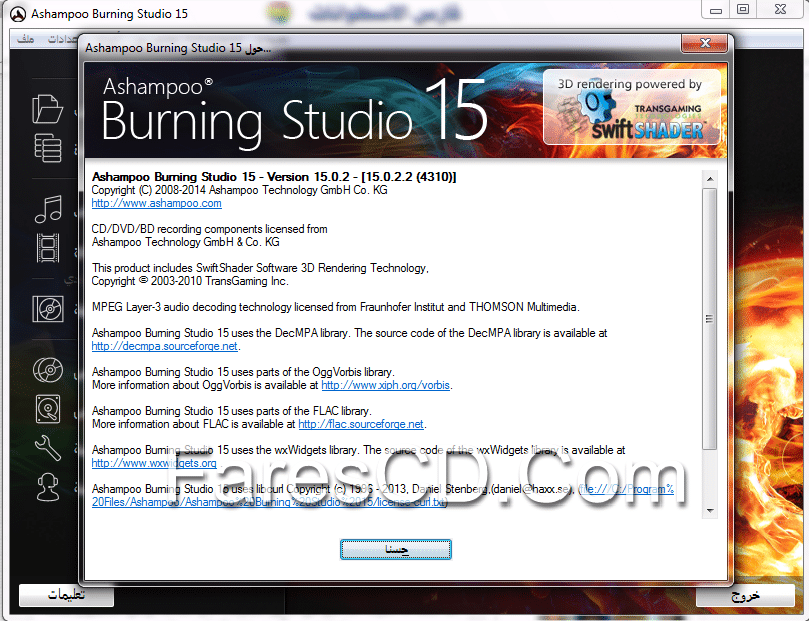Viewport: 809px width, 621px height.
Task: Open the www.wxwidgets.org link
Action: 154,463
